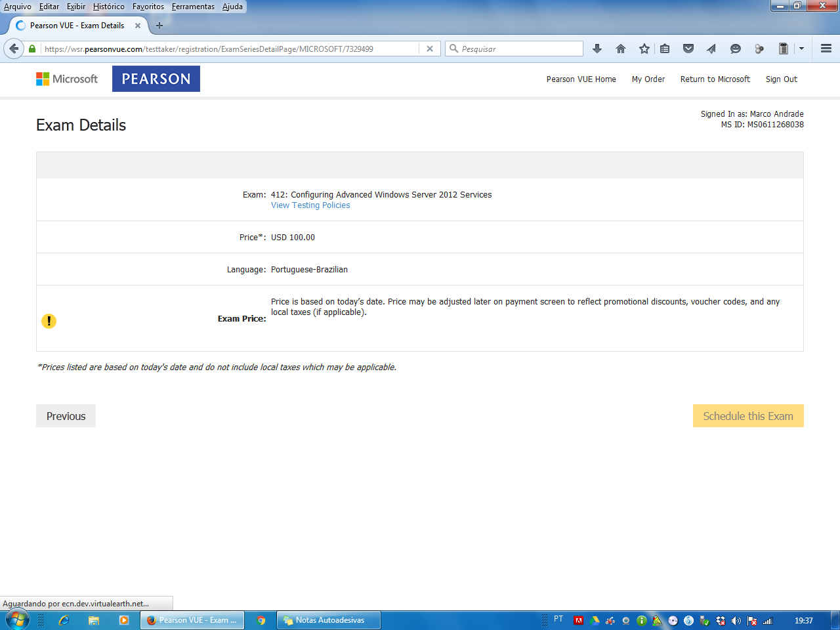The image size is (840, 630).
Task: Click the Pearson VUE Firefox taskbar button
Action: pyautogui.click(x=192, y=620)
